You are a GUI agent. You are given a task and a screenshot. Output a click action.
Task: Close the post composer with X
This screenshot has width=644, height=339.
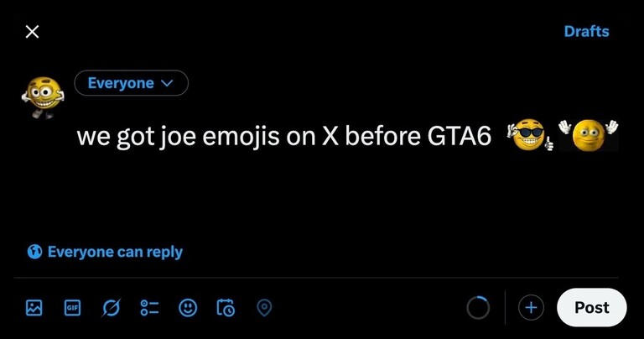click(x=32, y=32)
